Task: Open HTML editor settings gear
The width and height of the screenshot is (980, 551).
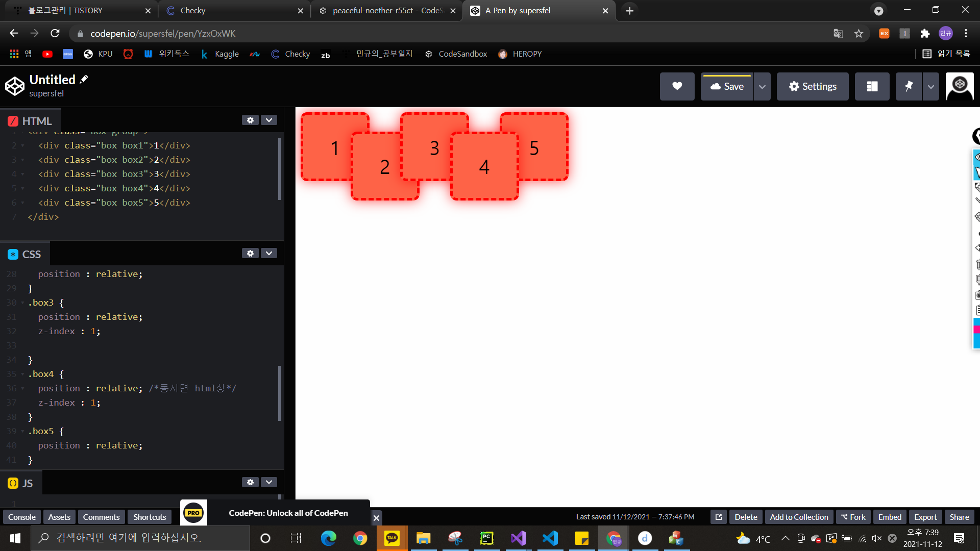Action: [x=250, y=120]
